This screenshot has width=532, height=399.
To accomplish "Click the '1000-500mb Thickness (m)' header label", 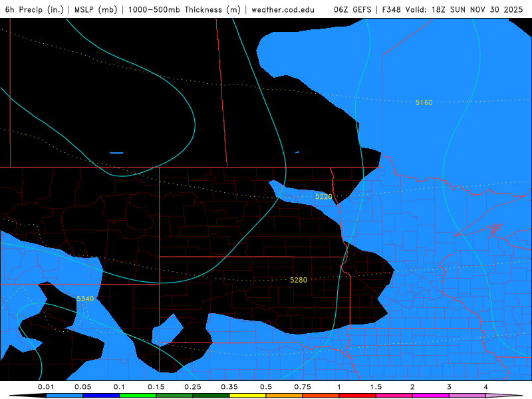I will (x=184, y=9).
